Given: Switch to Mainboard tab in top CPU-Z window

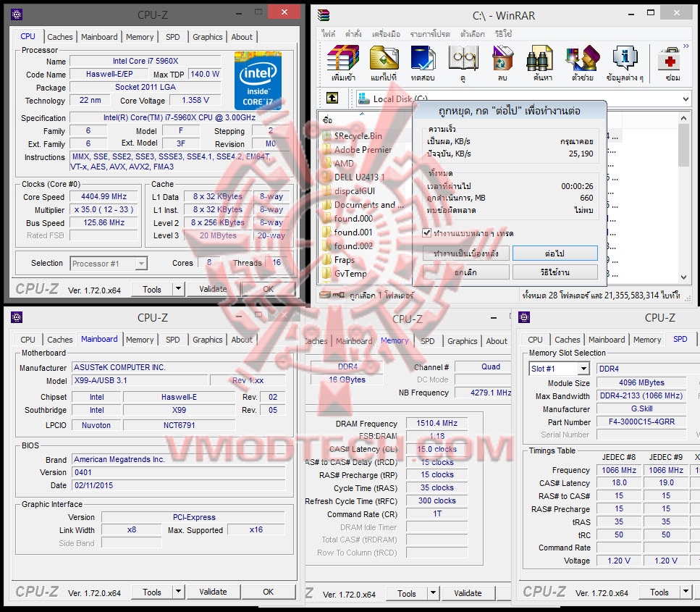Looking at the screenshot, I should [x=99, y=37].
